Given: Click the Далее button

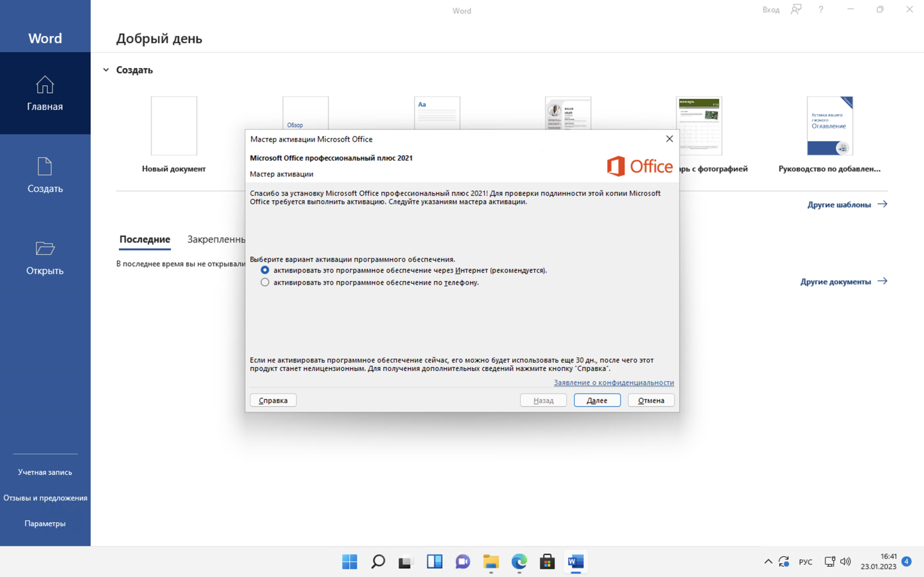Looking at the screenshot, I should click(x=597, y=400).
